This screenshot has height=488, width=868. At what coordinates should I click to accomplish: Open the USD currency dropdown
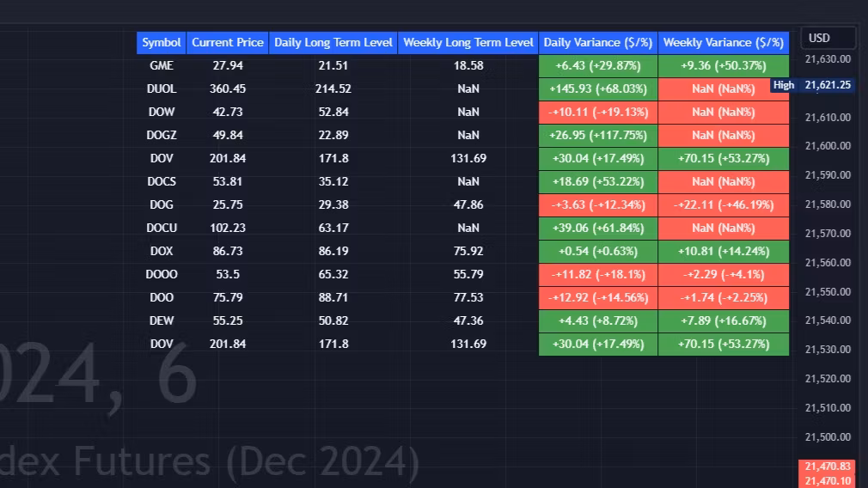tap(828, 38)
